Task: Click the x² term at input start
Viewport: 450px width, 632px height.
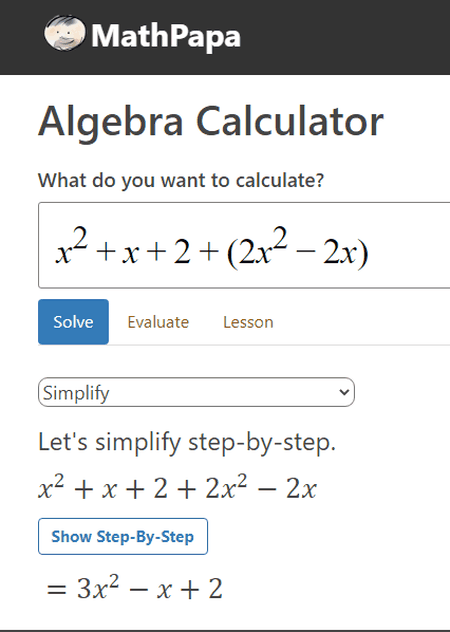Action: [72, 247]
